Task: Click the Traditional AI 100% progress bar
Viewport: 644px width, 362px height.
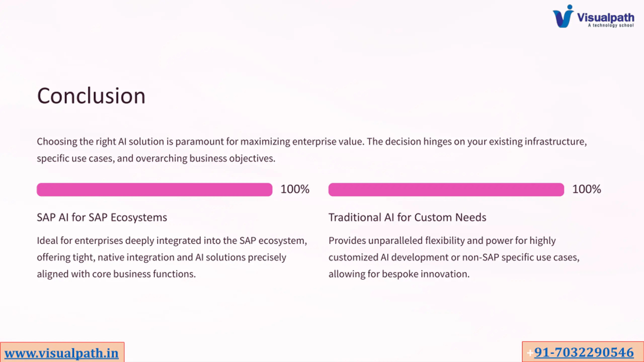Action: 446,190
